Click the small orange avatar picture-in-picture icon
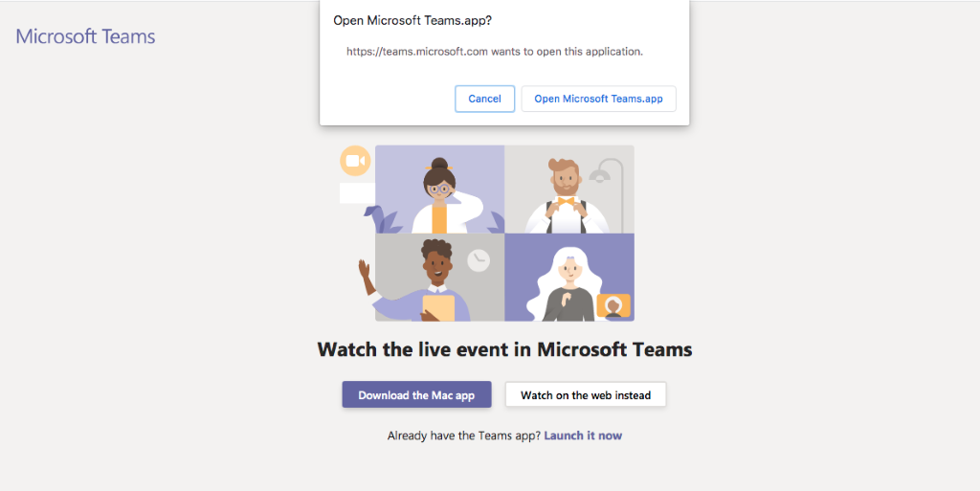The width and height of the screenshot is (980, 491). 613,305
